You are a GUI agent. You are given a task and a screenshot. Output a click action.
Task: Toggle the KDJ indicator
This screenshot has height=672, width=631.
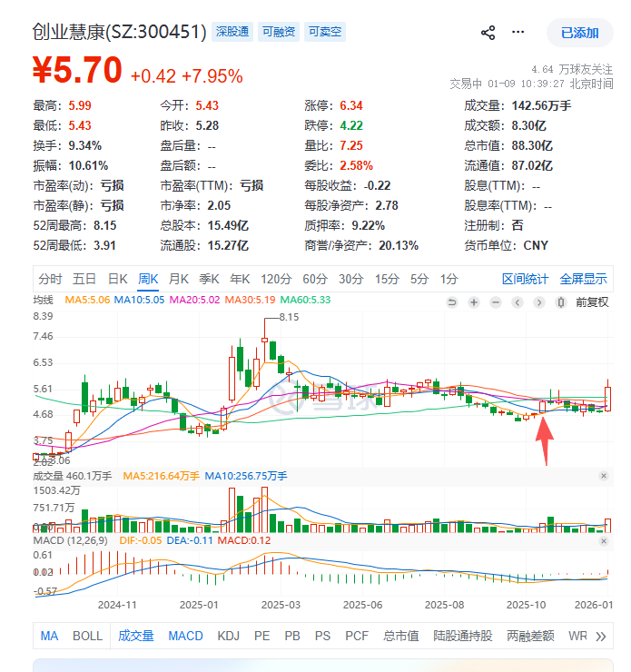pyautogui.click(x=228, y=636)
